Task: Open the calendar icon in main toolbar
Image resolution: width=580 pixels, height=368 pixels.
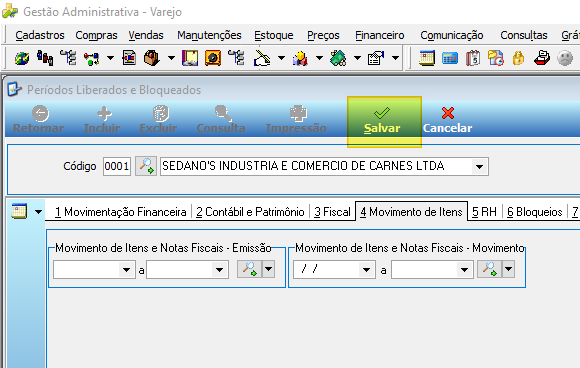Action: pos(427,58)
